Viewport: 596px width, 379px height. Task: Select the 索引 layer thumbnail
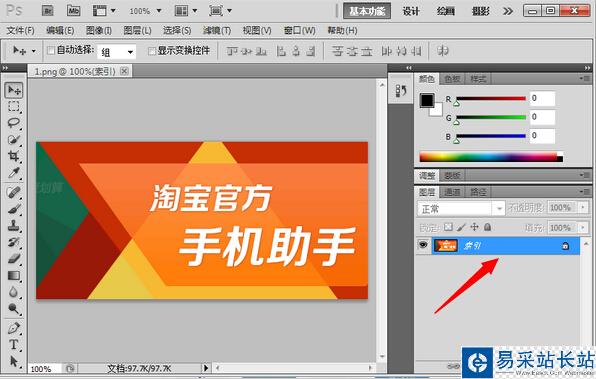tap(445, 246)
